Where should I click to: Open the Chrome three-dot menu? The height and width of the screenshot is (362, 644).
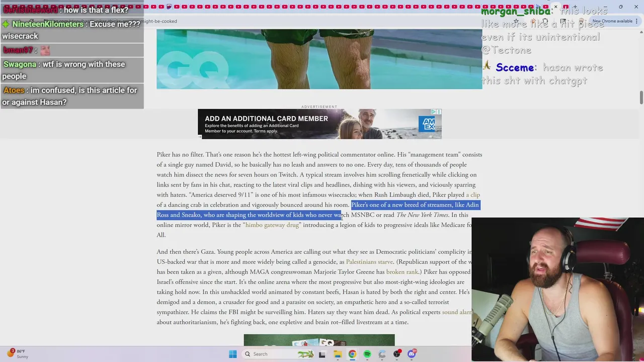(637, 21)
